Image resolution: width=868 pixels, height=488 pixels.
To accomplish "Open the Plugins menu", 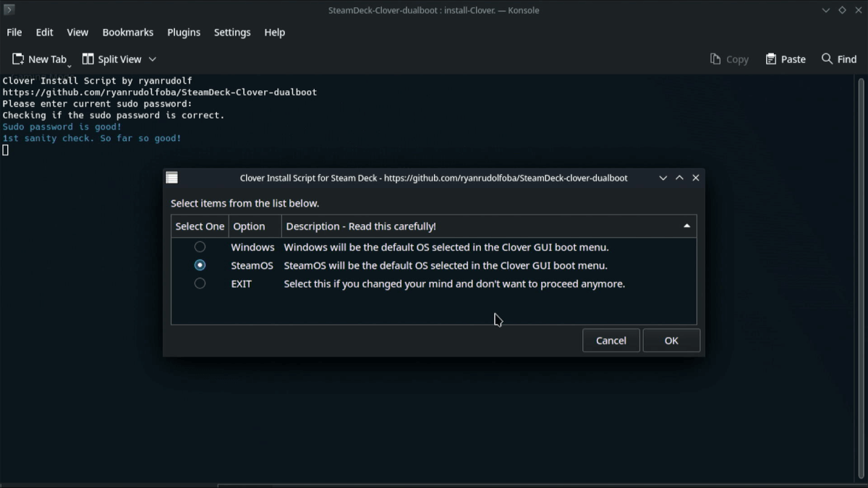I will tap(184, 33).
